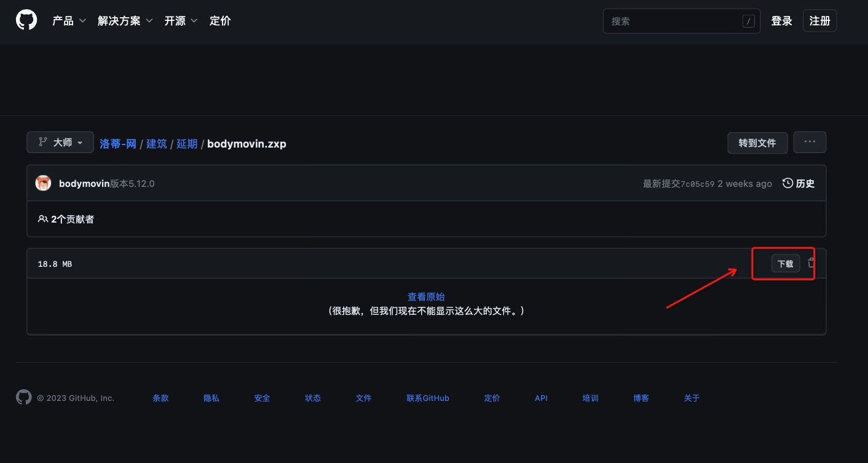Open the three-dots more options button
Viewport: 868px width, 463px height.
click(x=810, y=142)
